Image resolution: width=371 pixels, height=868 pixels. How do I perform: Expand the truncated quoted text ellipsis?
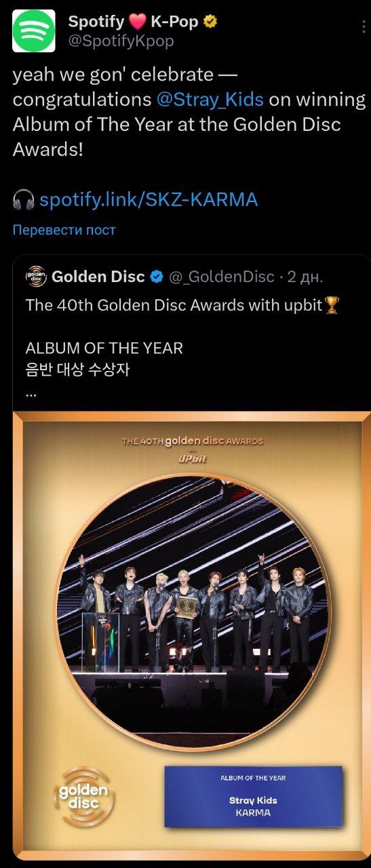pyautogui.click(x=31, y=394)
